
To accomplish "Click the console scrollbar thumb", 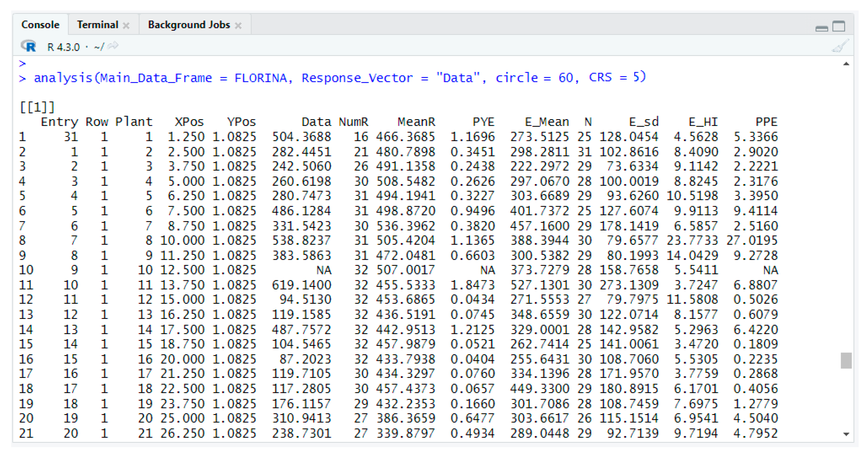I will 846,361.
